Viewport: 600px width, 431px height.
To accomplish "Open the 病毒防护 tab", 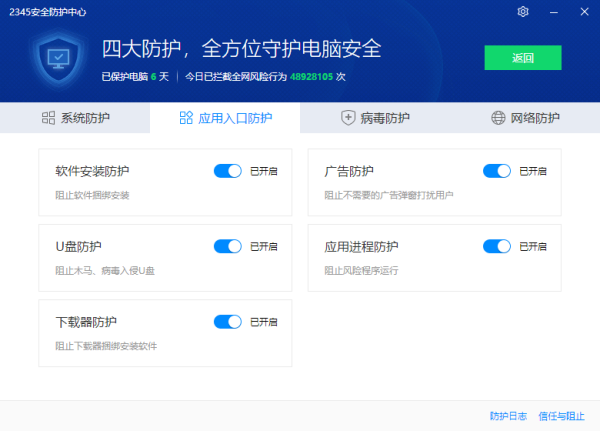I will (x=375, y=118).
